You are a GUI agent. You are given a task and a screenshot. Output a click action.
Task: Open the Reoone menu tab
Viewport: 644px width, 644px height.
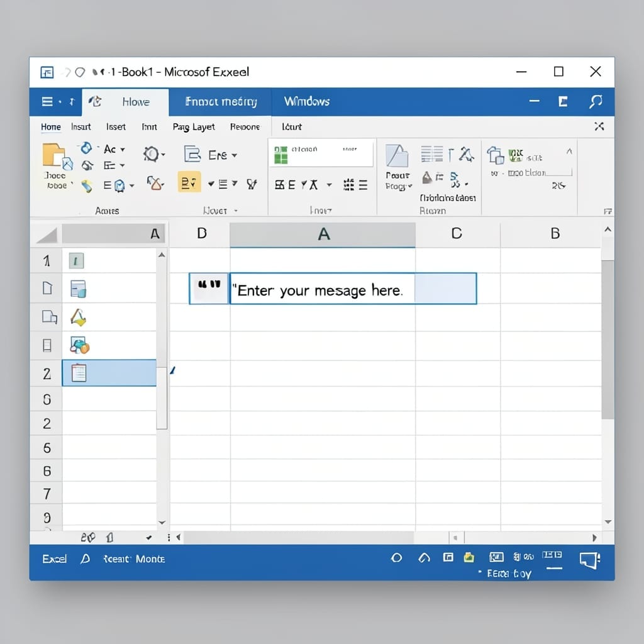pyautogui.click(x=245, y=127)
